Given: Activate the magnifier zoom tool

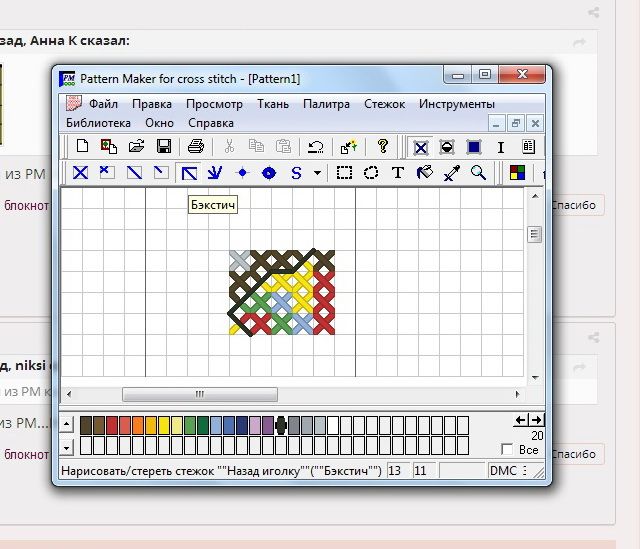Looking at the screenshot, I should [x=478, y=172].
